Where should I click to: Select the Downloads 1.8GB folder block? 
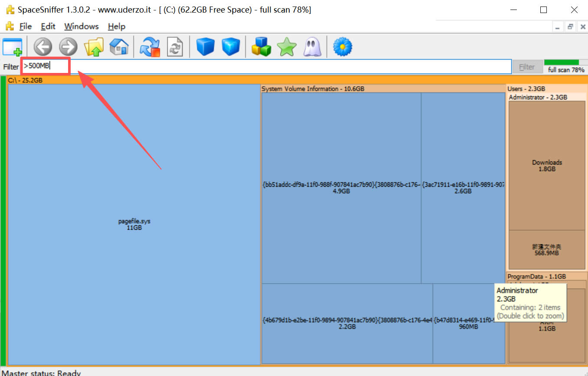point(547,165)
